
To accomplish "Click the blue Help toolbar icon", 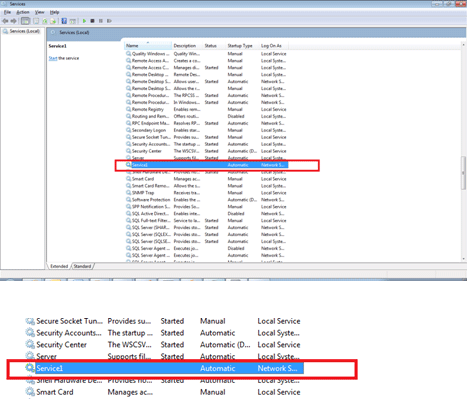I will click(x=64, y=21).
